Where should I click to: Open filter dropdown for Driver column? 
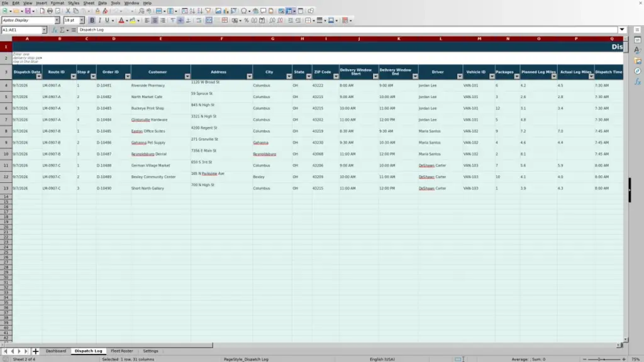click(x=460, y=76)
